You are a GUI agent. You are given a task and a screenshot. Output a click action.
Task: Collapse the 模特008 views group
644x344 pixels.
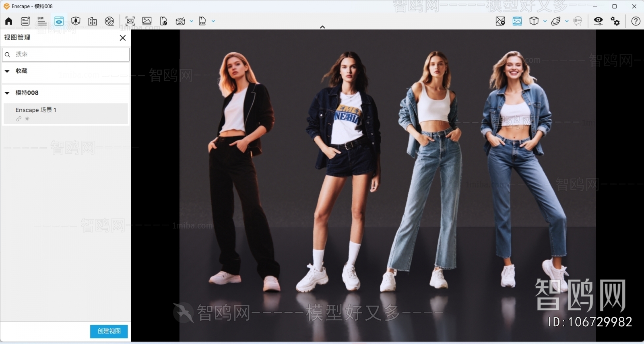click(x=7, y=93)
